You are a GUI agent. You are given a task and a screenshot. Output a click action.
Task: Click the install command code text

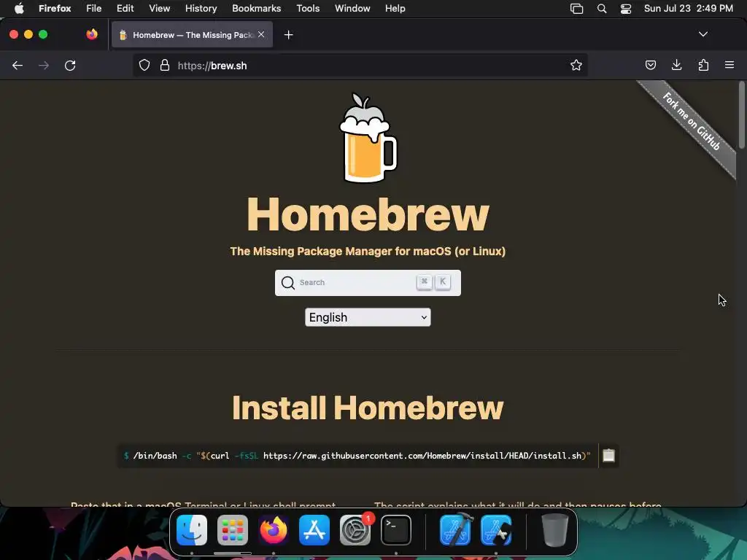pyautogui.click(x=357, y=456)
